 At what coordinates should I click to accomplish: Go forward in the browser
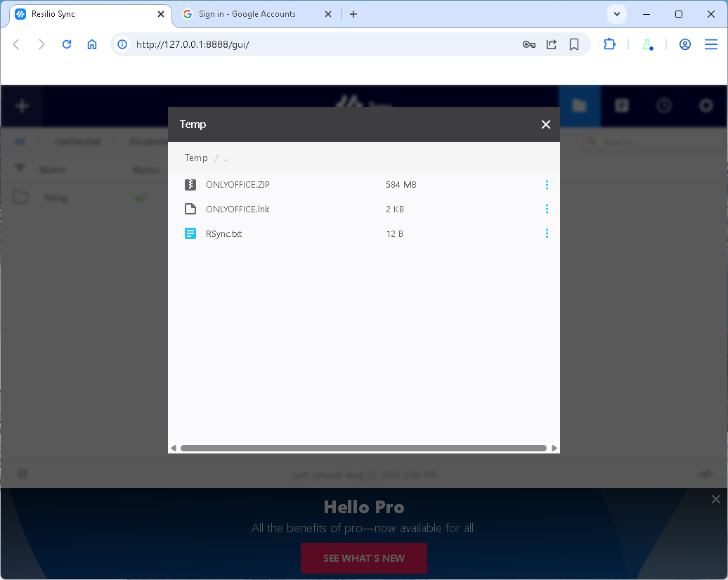point(41,44)
